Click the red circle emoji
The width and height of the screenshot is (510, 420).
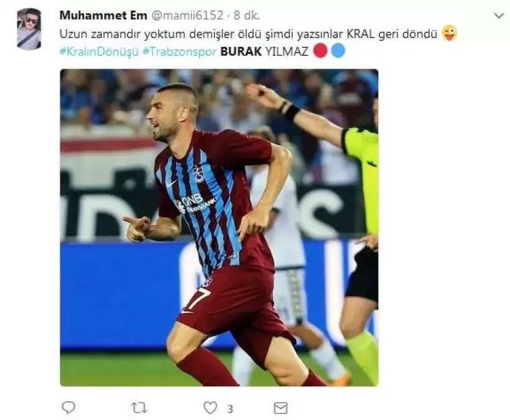pyautogui.click(x=320, y=51)
